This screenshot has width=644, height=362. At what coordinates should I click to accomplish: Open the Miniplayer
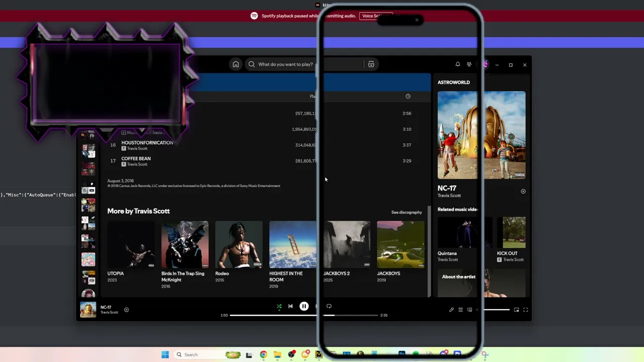tap(516, 310)
